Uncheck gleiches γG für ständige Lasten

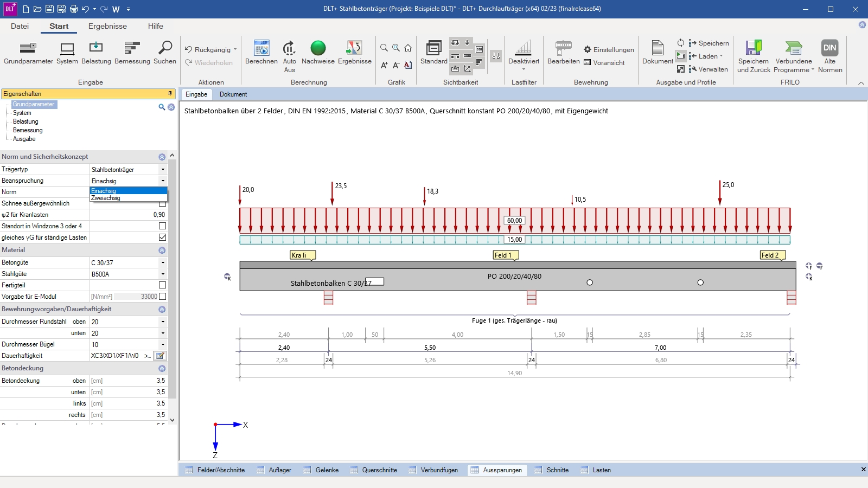click(x=162, y=237)
